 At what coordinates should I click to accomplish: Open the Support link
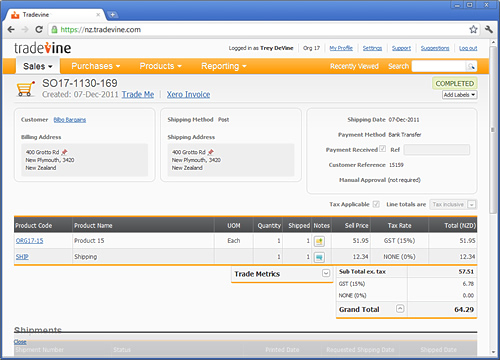click(401, 48)
